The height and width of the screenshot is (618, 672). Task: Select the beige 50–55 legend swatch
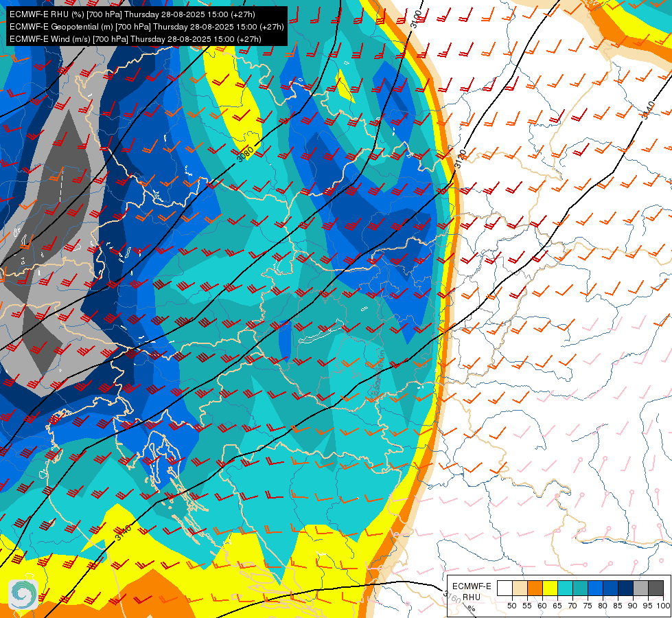coord(520,588)
